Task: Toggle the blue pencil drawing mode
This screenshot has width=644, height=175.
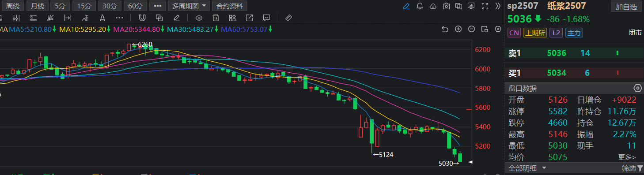Action: point(406,6)
